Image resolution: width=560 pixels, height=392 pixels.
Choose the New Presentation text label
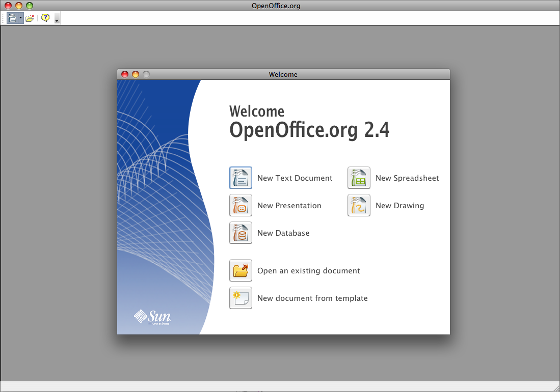pos(289,206)
